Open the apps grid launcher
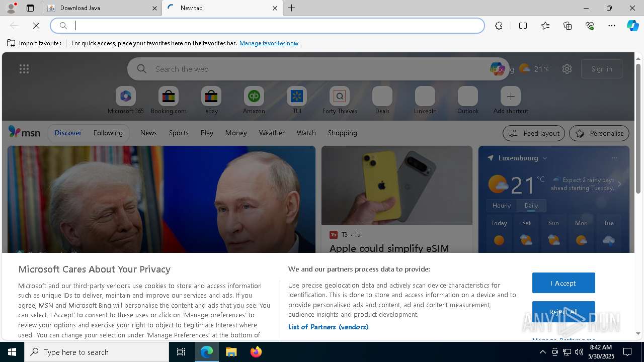644x362 pixels. click(24, 69)
